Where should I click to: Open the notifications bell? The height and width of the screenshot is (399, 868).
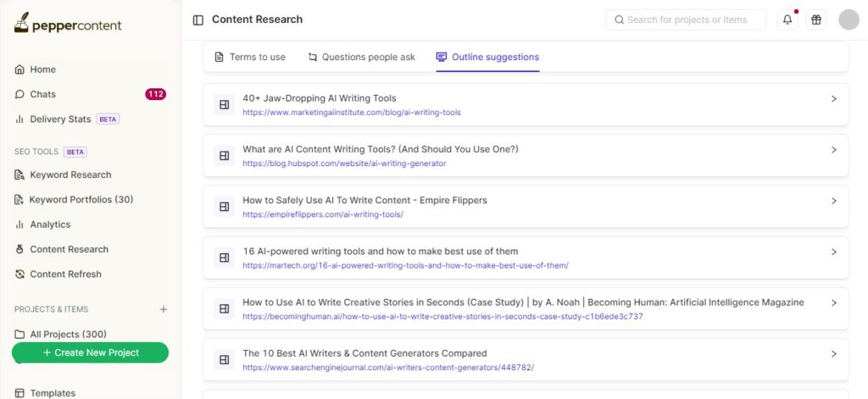(787, 19)
